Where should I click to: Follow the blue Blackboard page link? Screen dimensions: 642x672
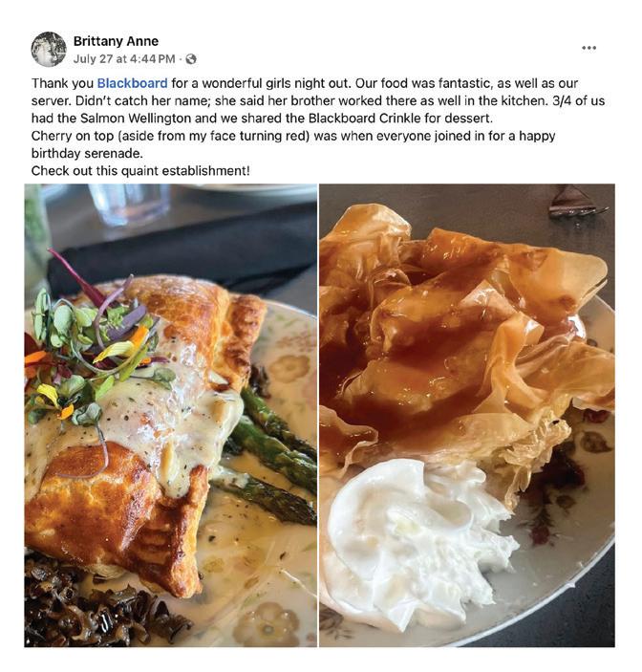pos(133,83)
